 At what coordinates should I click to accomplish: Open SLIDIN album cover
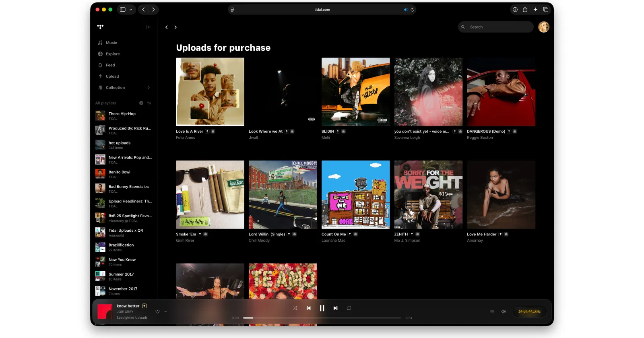pyautogui.click(x=356, y=92)
